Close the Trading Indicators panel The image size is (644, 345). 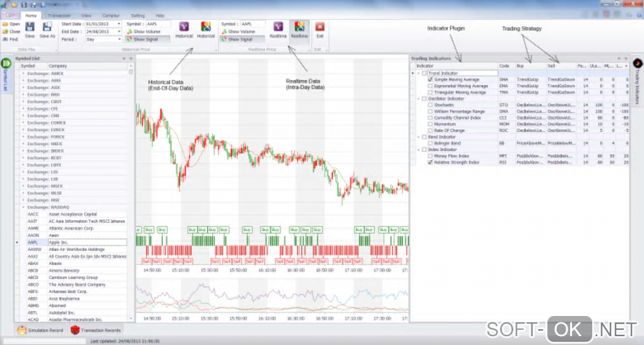(x=626, y=59)
